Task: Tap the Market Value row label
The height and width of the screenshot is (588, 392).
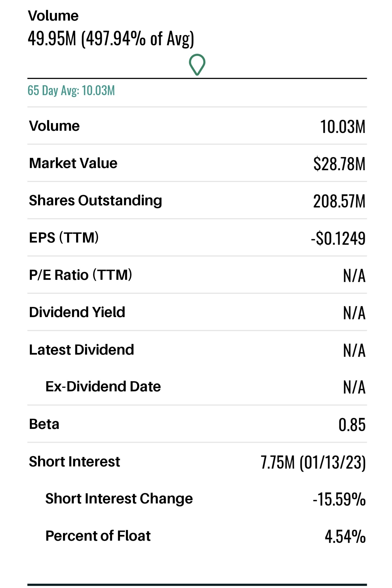Action: [x=73, y=163]
